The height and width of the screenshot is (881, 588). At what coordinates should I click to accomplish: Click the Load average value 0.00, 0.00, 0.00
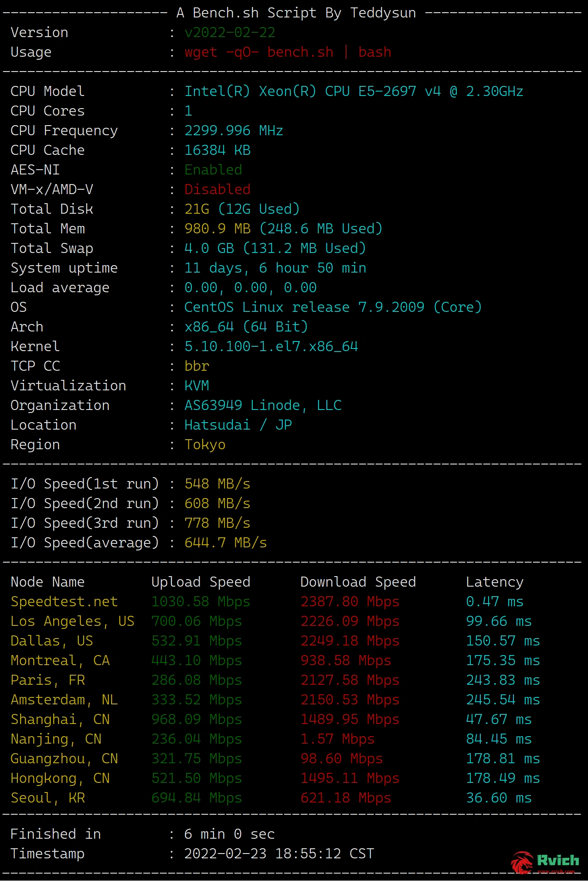250,287
